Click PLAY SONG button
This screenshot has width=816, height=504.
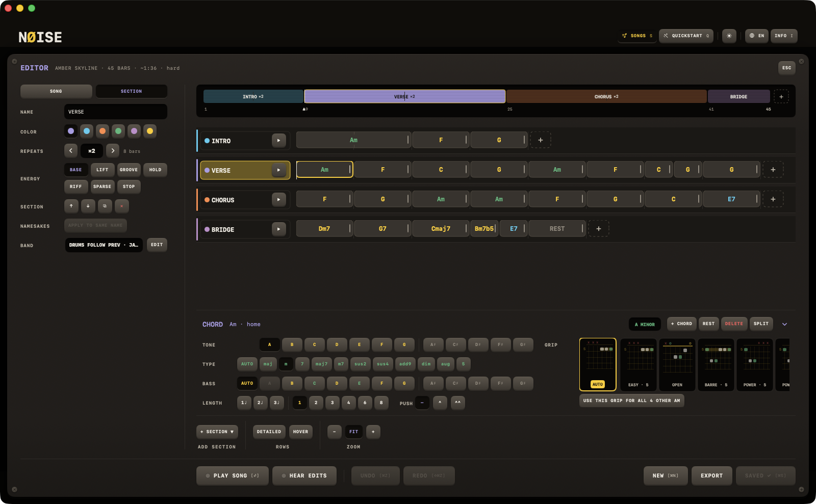pyautogui.click(x=232, y=475)
